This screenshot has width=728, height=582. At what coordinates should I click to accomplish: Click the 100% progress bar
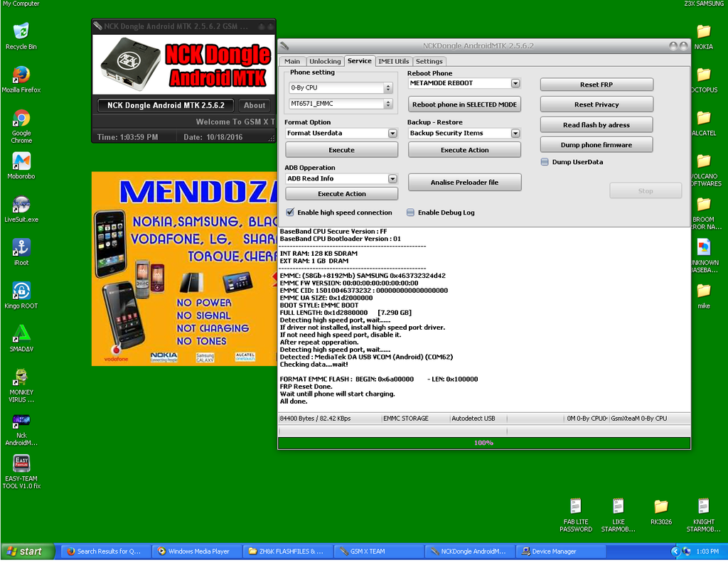pos(483,443)
